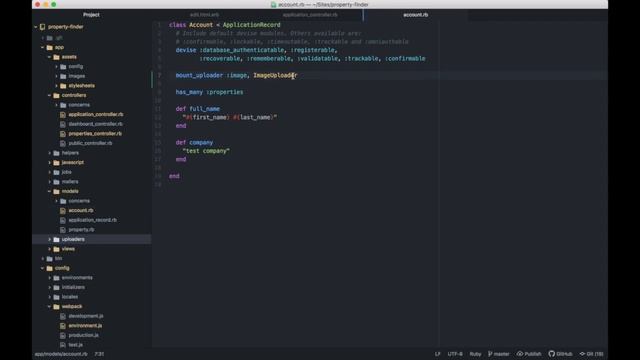
Task: Collapse the models folder arrow
Action: 50,191
